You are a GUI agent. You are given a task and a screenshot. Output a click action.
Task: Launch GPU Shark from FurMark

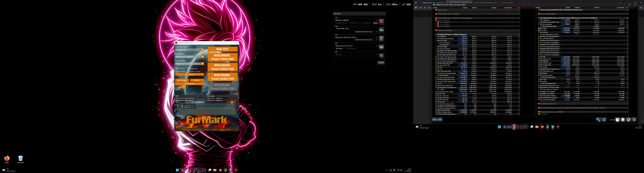(182, 80)
